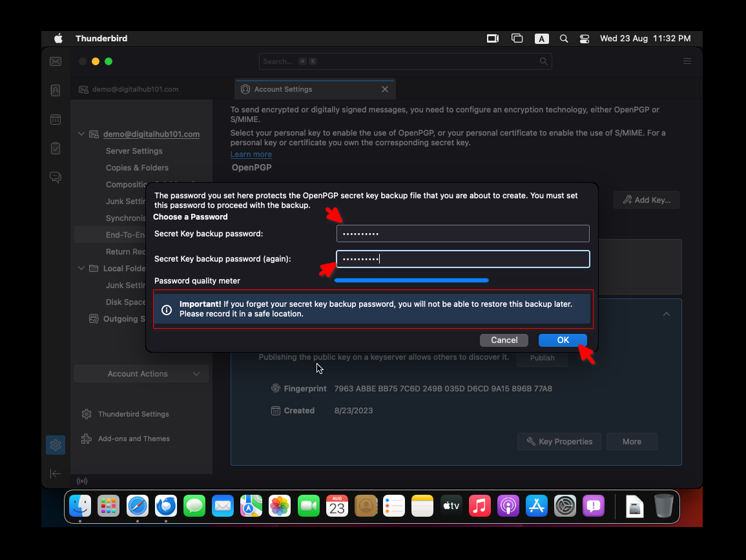Open Messages from the Dock

194,506
